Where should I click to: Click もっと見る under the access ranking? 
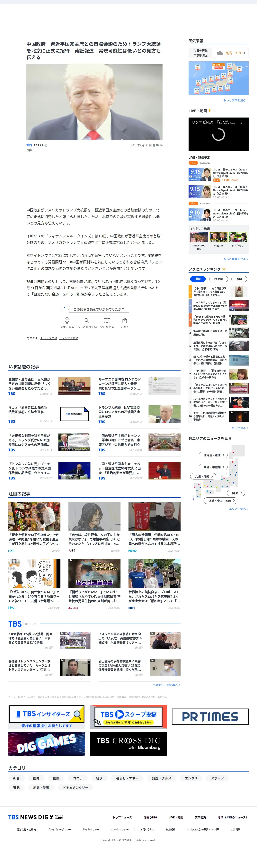pos(240,428)
